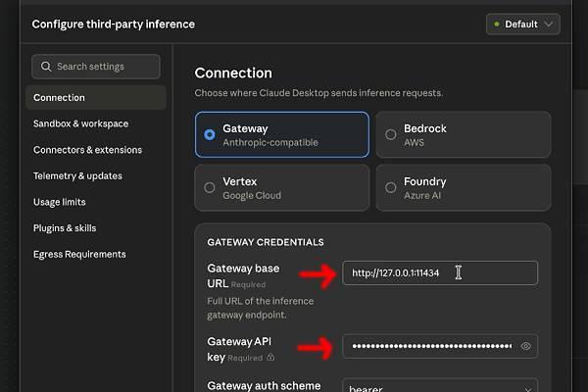Open the Connection settings section
The height and width of the screenshot is (392, 588).
point(96,98)
